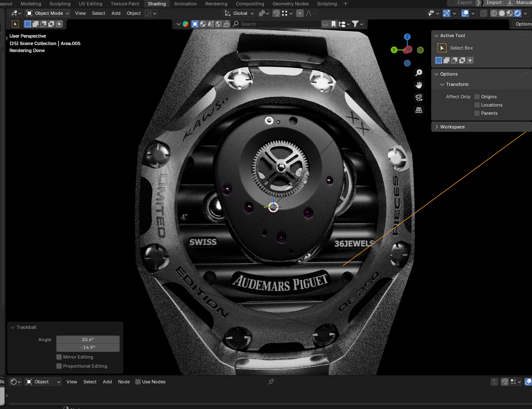Enable Use Nodes checkbox

click(138, 382)
